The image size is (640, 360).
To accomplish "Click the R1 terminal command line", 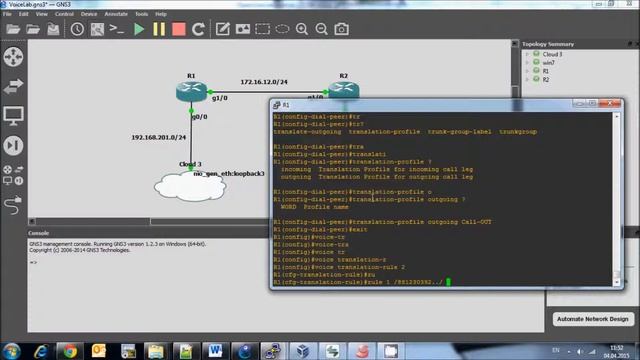I will pyautogui.click(x=362, y=282).
